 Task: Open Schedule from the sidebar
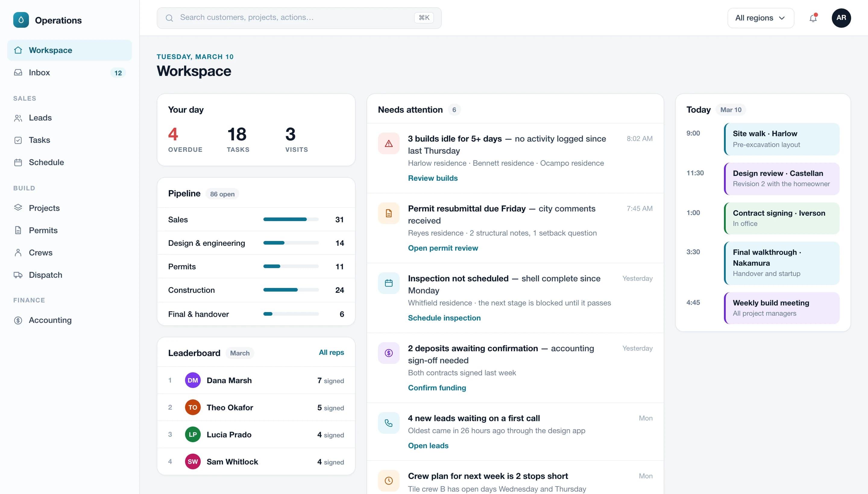click(70, 163)
